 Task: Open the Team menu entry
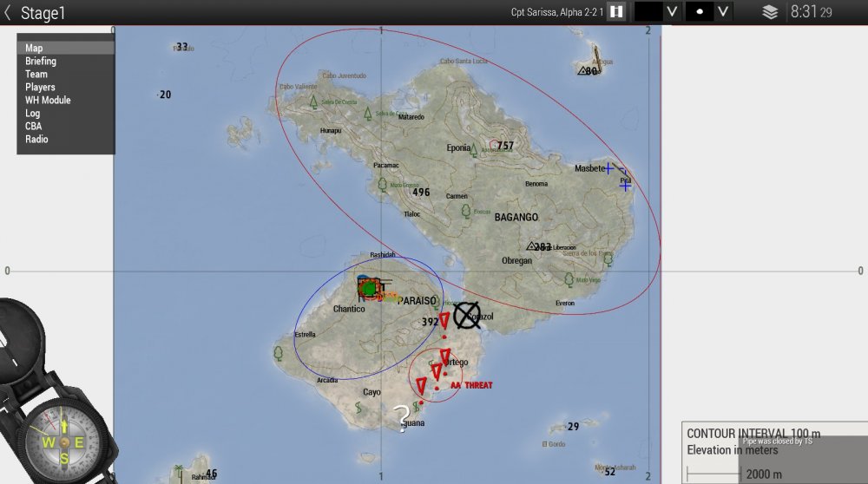pos(36,75)
